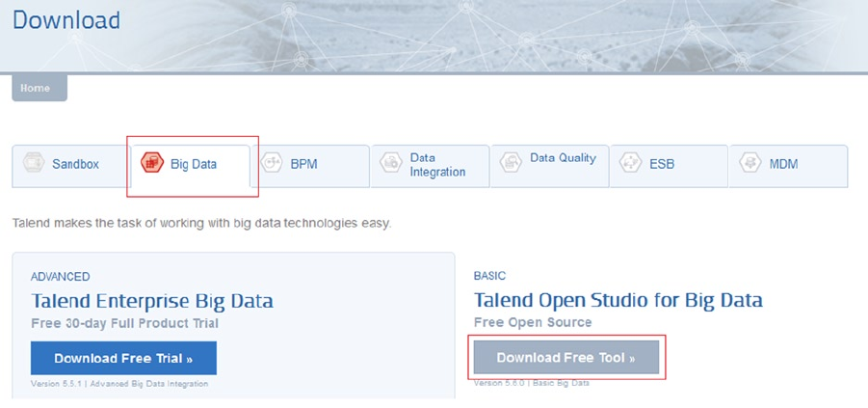The image size is (868, 408).
Task: Click the Download page title
Action: (x=66, y=20)
